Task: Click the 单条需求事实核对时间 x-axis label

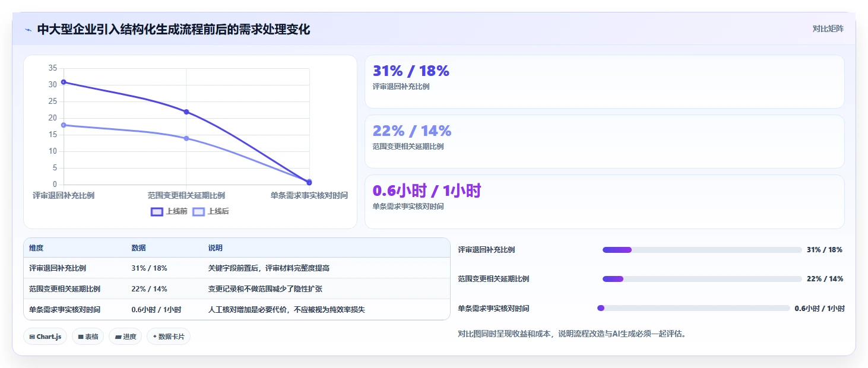Action: [309, 195]
